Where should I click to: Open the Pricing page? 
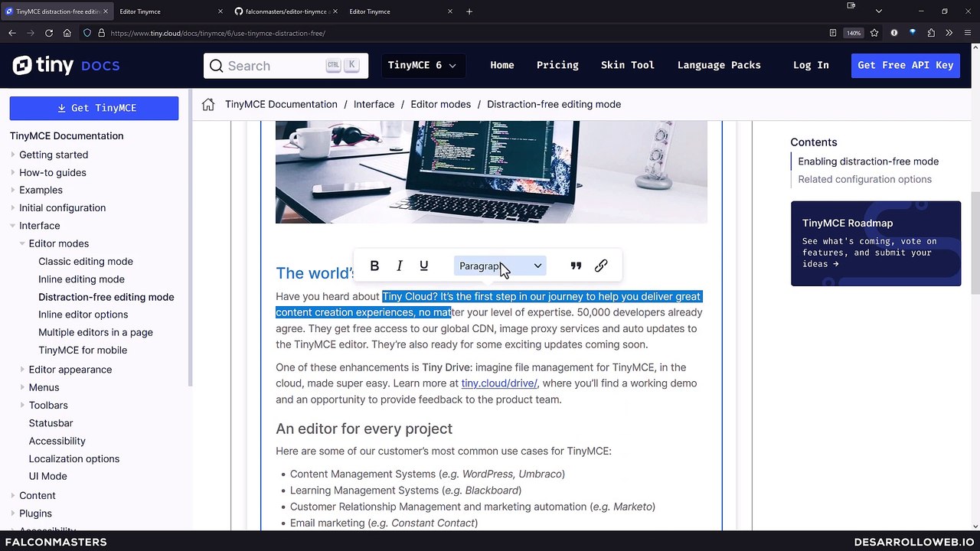coord(557,65)
